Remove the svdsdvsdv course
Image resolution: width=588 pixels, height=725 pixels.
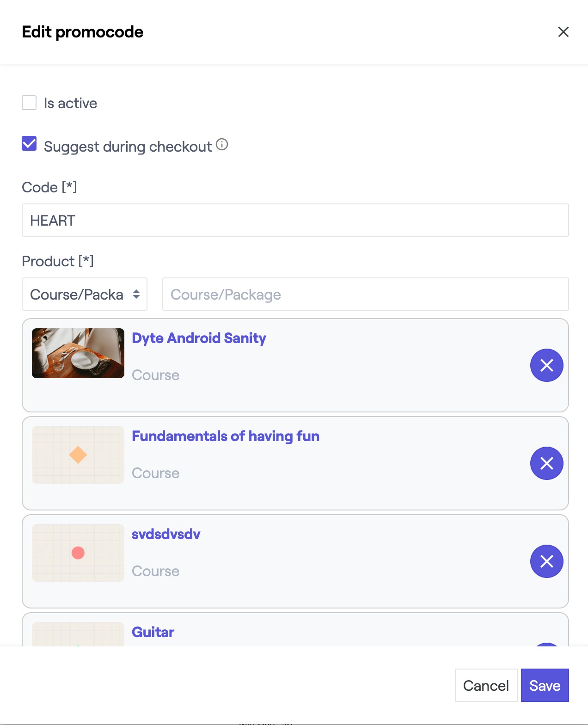[x=546, y=561]
